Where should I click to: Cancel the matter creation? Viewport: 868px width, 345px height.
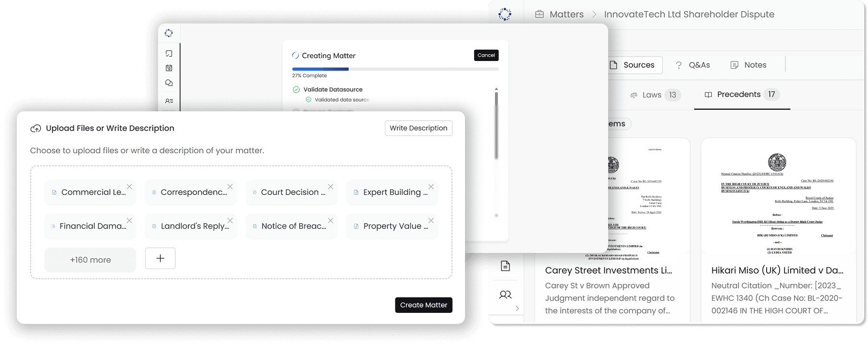486,55
